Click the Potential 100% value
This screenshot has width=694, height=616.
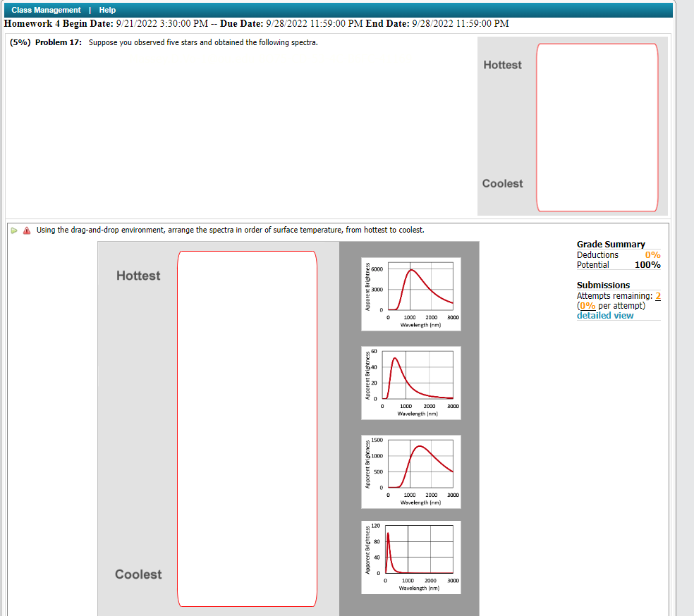point(649,264)
